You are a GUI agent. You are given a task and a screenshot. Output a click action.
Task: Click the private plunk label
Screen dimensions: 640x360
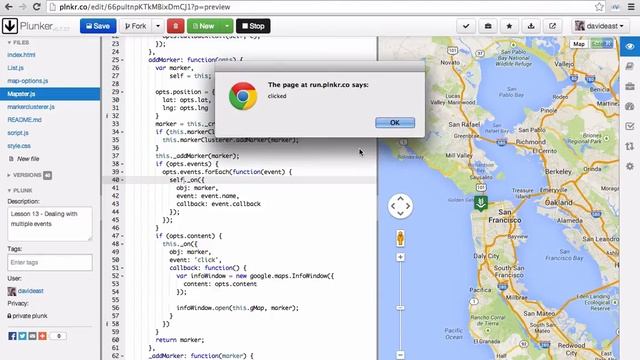(27, 316)
